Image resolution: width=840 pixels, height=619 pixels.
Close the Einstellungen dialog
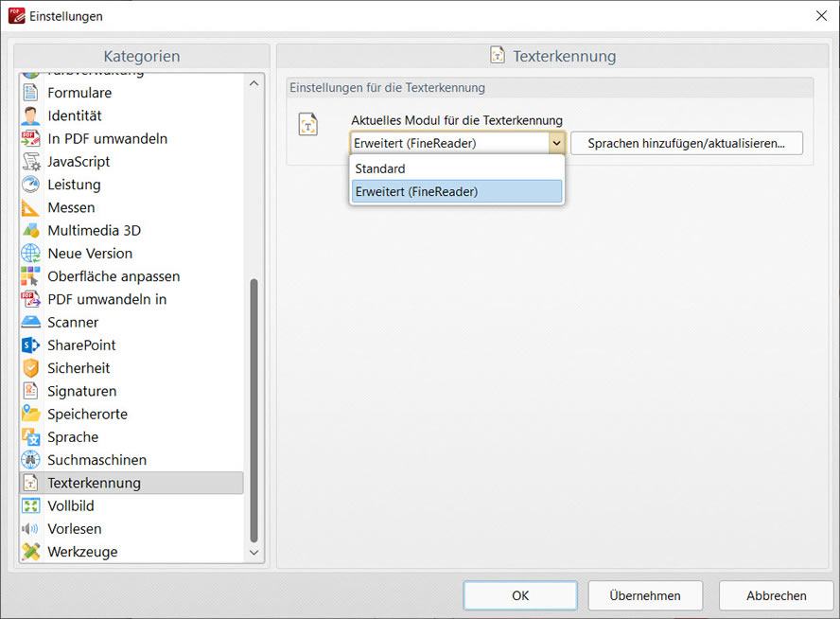coord(821,15)
